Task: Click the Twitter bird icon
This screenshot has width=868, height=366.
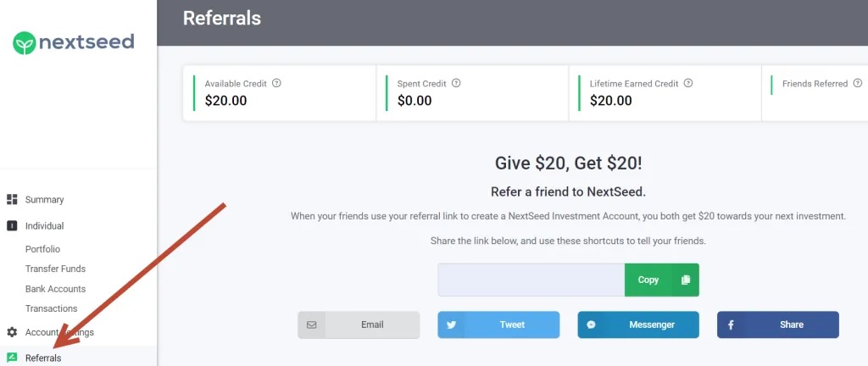Action: pos(451,324)
